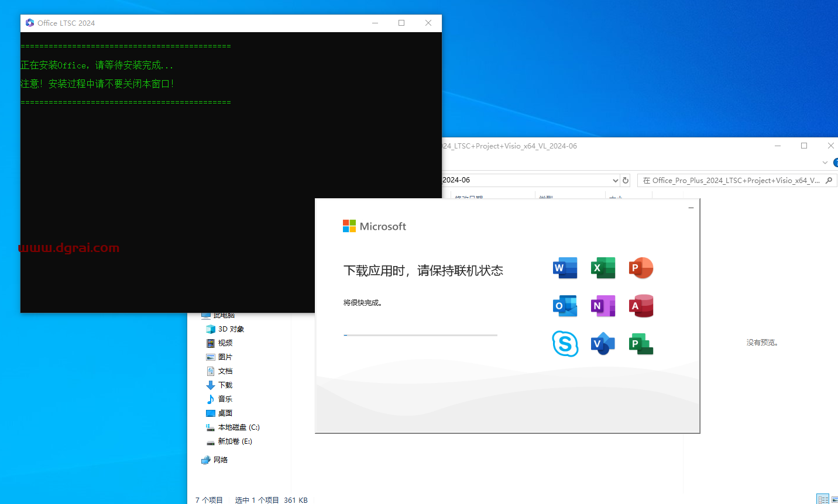Screen dimensions: 838x504
Task: Click the "没有预览。" preview pane text
Action: tap(762, 343)
